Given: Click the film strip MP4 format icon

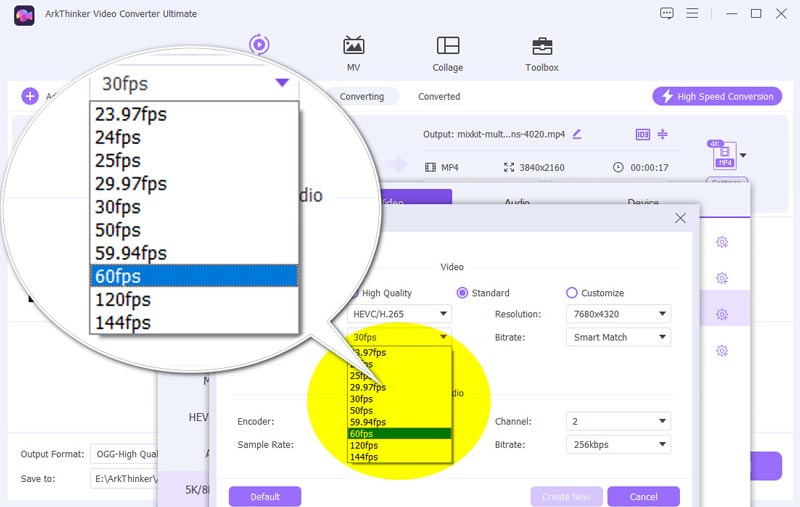Looking at the screenshot, I should pyautogui.click(x=430, y=167).
